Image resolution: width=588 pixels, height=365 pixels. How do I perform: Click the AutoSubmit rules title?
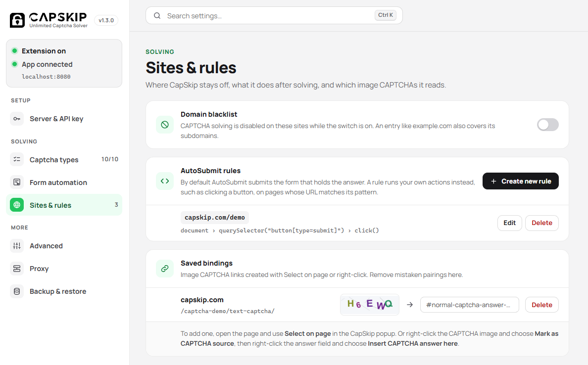(211, 171)
